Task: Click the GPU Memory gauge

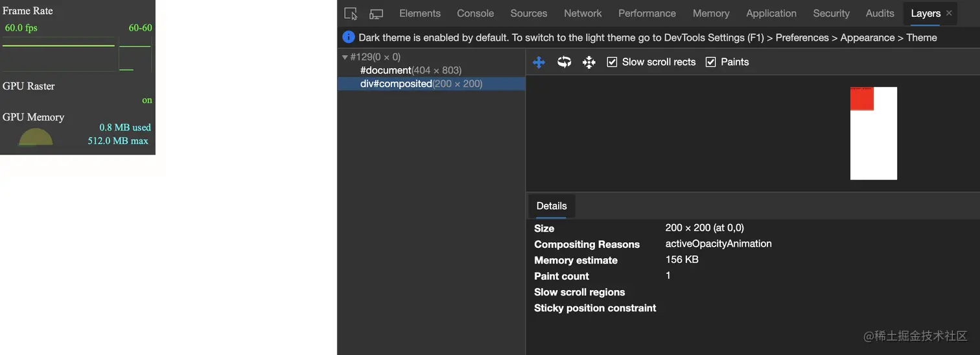Action: tap(36, 136)
